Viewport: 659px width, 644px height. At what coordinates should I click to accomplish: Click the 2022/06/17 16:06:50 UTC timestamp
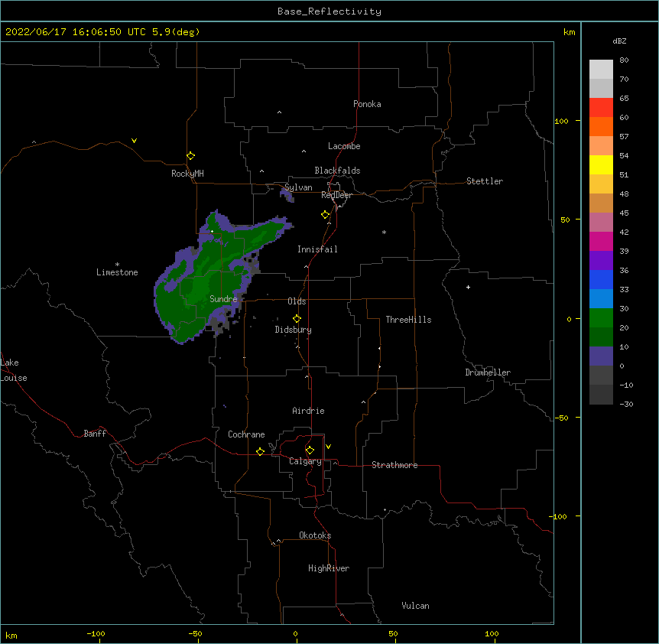[75, 32]
